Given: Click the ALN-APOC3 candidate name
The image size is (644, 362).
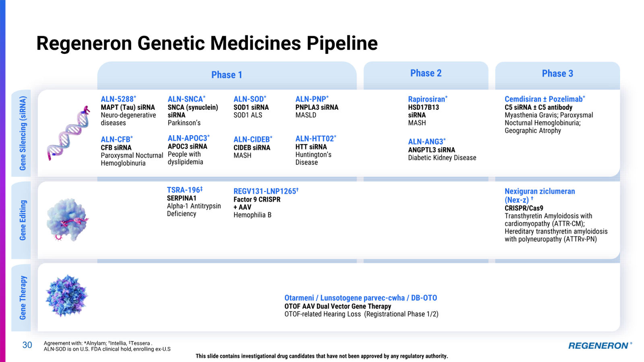Looking at the screenshot, I should point(188,138).
